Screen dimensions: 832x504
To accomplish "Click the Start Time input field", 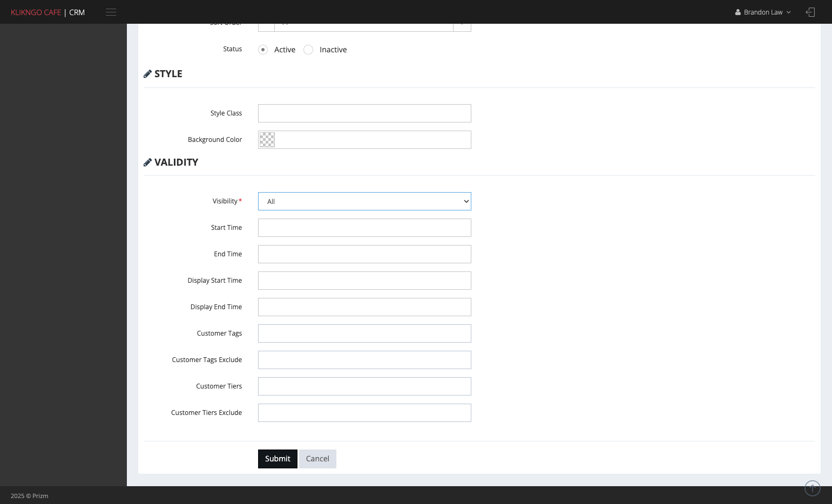I will click(364, 228).
